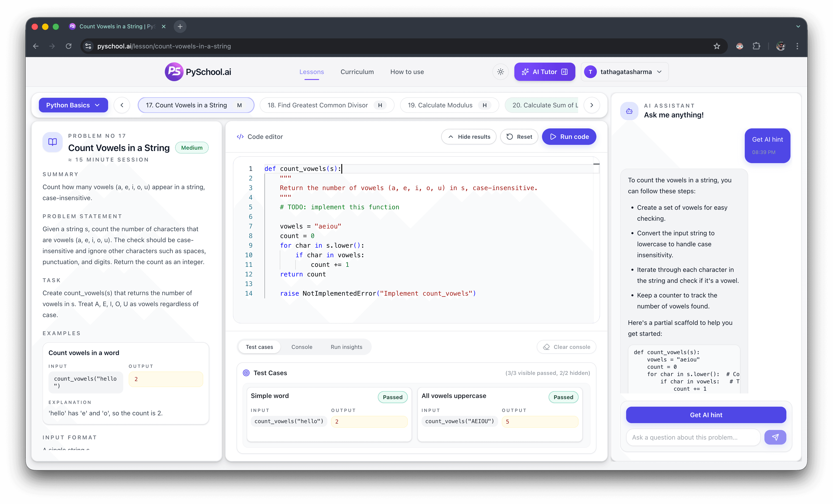Click the Get AI hint button
Image resolution: width=833 pixels, height=504 pixels.
point(705,415)
